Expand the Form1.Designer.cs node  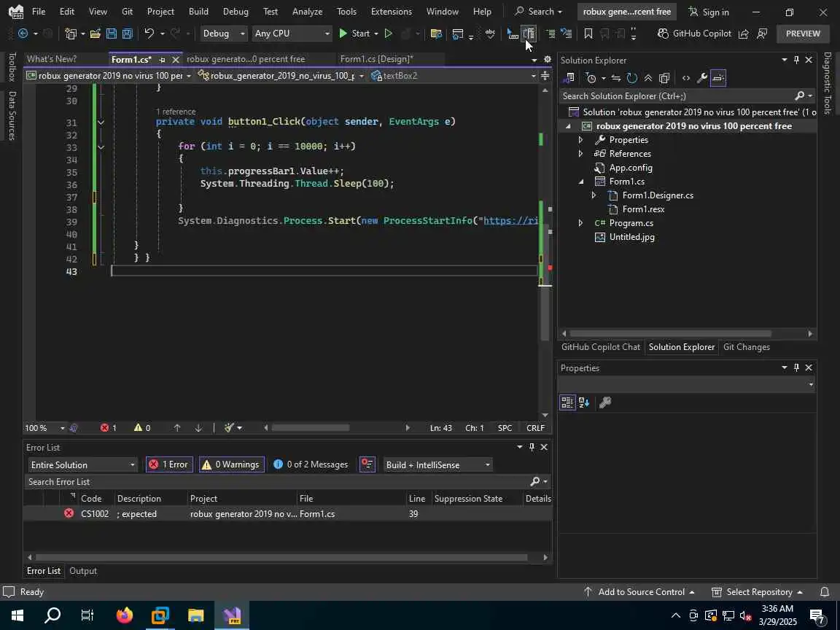[x=594, y=195]
